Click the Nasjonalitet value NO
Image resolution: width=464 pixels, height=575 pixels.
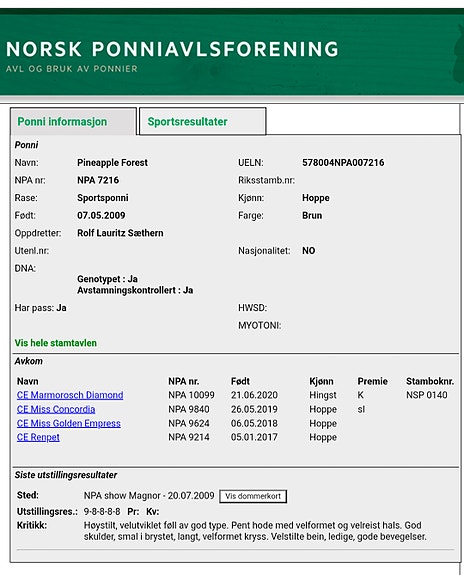[308, 250]
